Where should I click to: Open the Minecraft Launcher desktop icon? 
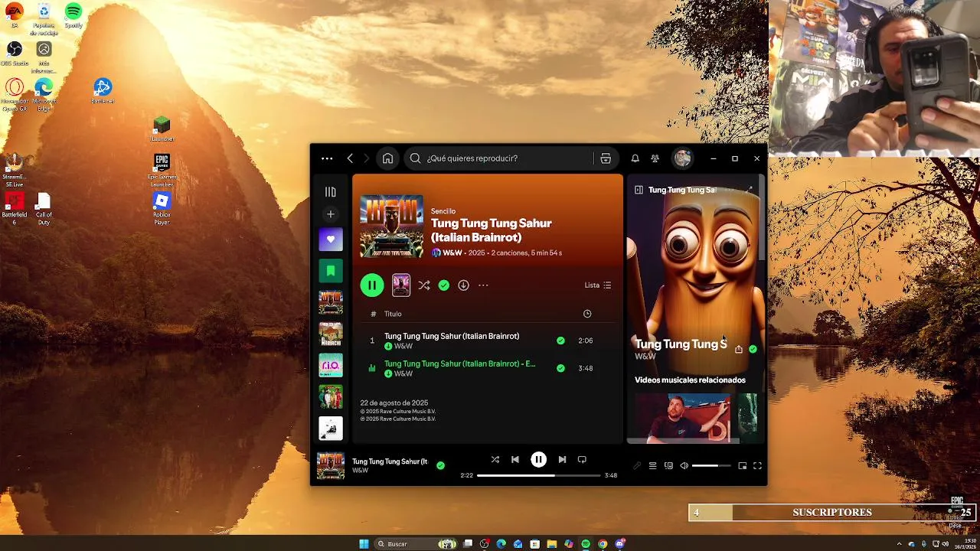click(x=162, y=129)
